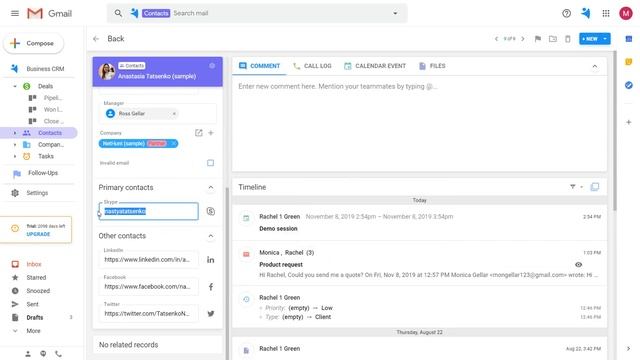This screenshot has height=360, width=640.
Task: Open the Inbox folder
Action: pyautogui.click(x=34, y=264)
